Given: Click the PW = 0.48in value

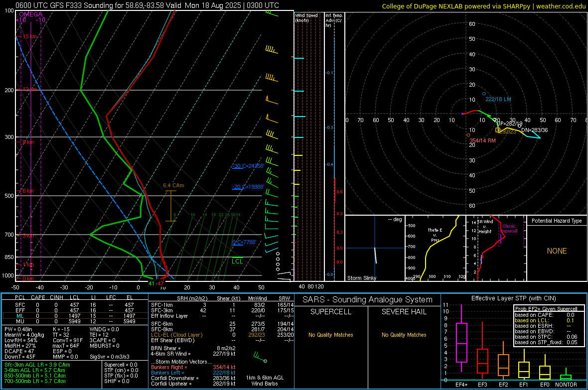Looking at the screenshot, I should (18, 329).
